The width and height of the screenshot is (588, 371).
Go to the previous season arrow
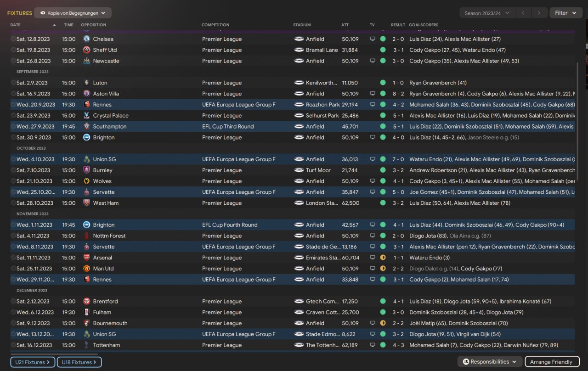click(x=523, y=13)
